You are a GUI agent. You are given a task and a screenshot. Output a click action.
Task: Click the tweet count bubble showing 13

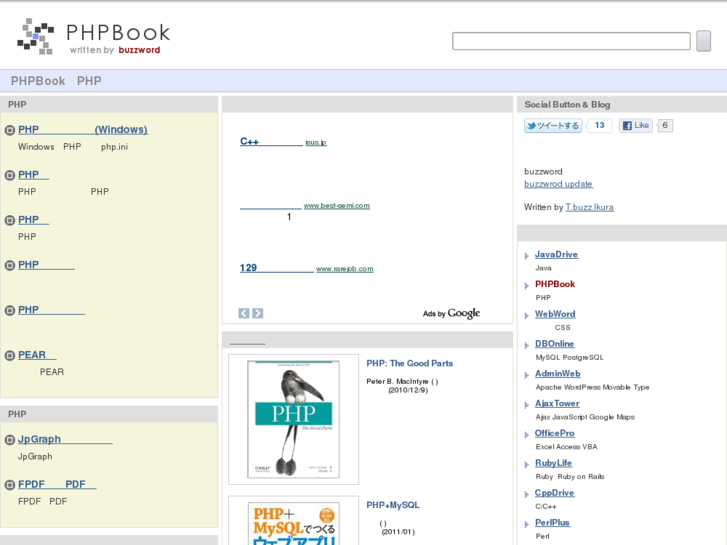[x=599, y=125]
